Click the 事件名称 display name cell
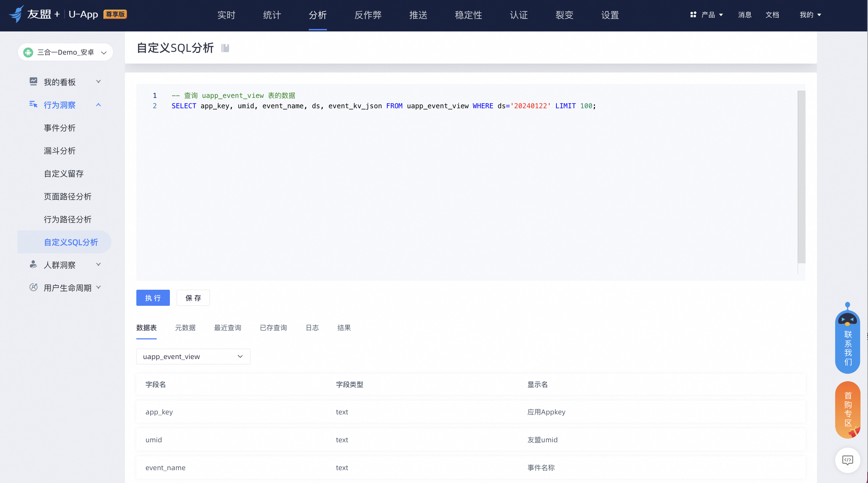 (x=541, y=468)
